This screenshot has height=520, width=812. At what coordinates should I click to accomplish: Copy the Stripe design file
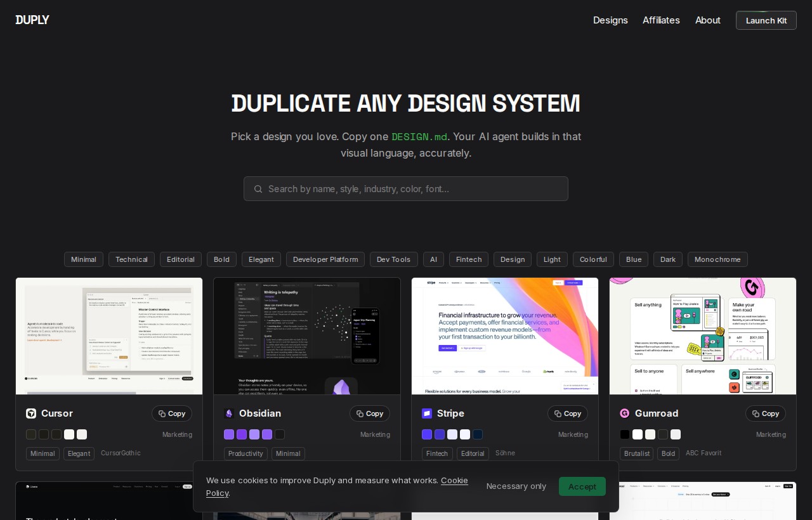[568, 413]
